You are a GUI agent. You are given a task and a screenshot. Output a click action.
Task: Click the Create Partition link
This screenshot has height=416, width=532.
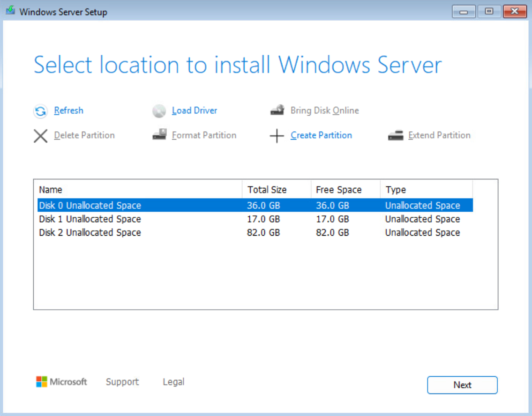pos(321,135)
